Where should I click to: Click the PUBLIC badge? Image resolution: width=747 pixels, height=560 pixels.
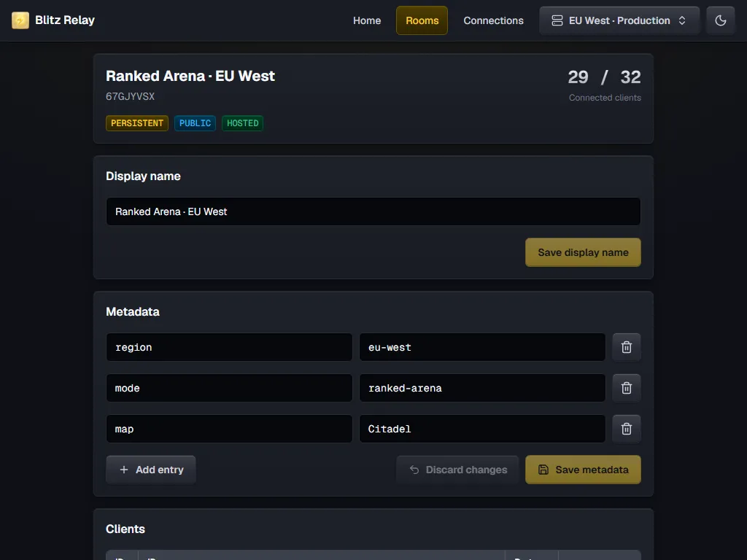[x=195, y=123]
